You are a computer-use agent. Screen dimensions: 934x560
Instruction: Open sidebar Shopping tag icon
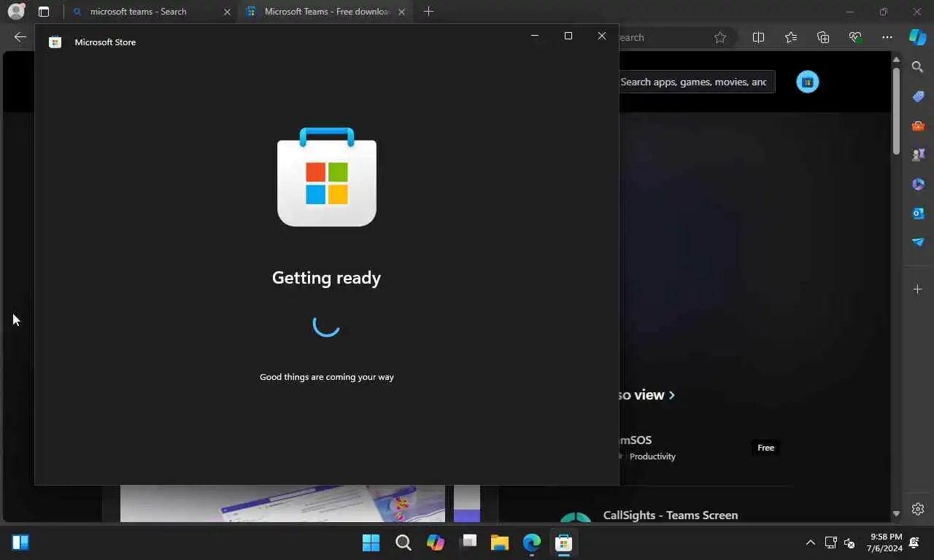918,96
